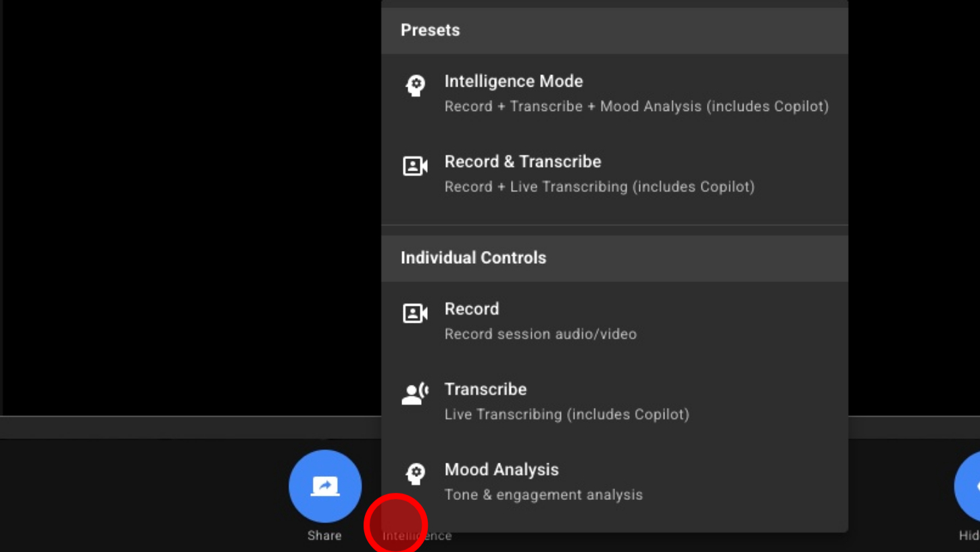Click the Record & Transcribe camera icon
980x552 pixels.
tap(415, 166)
